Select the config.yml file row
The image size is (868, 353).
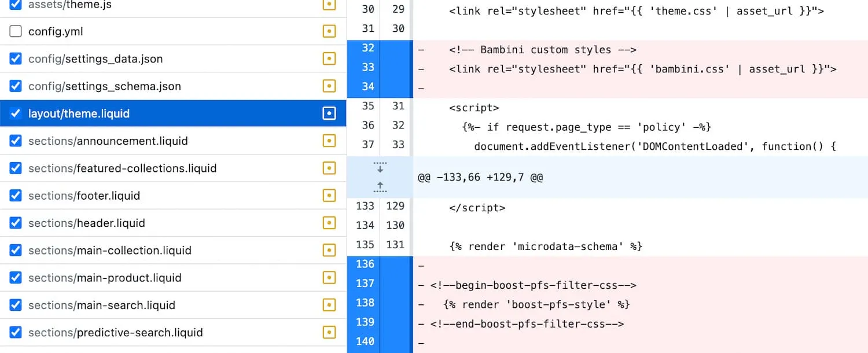click(x=173, y=31)
